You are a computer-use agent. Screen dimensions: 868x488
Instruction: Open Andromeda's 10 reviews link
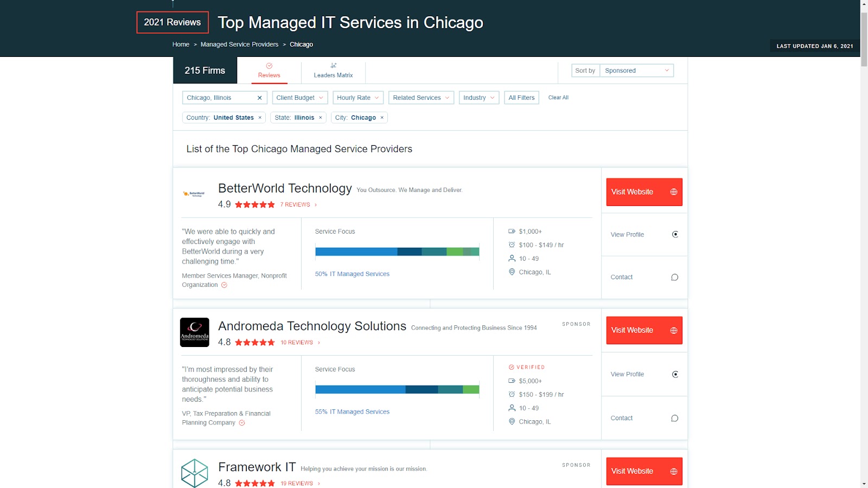click(300, 343)
